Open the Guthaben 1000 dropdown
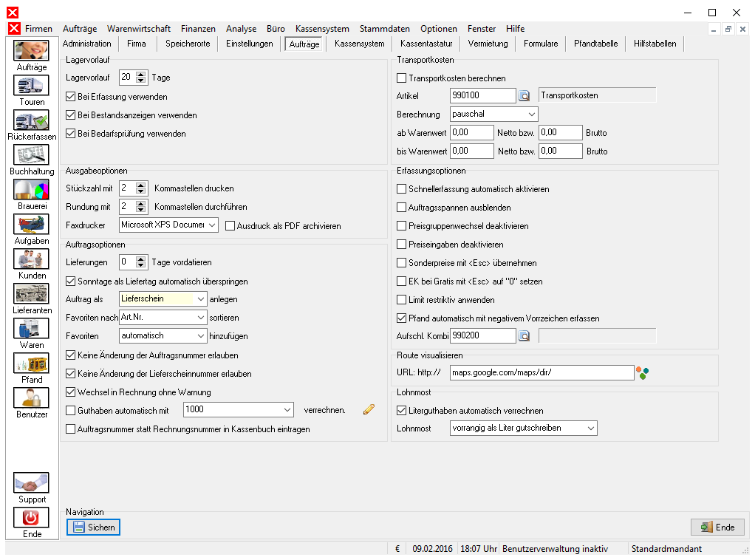Screen dimensions: 755x560 coord(239,410)
